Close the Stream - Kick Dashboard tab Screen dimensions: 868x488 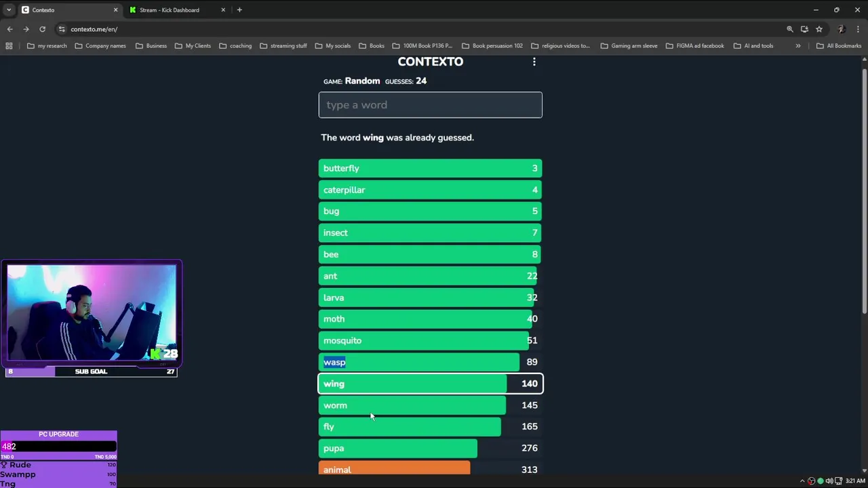pyautogui.click(x=223, y=10)
